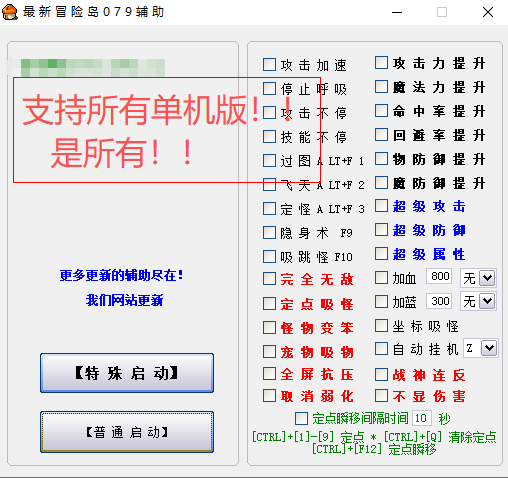The image size is (508, 478).
Task: Enable 宠物吸物 checkbox
Action: (269, 352)
